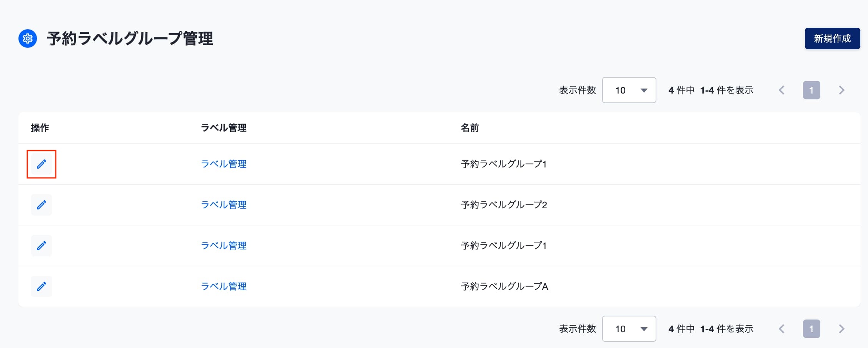Image resolution: width=868 pixels, height=348 pixels.
Task: Click the bottom previous-page chevron
Action: [781, 329]
